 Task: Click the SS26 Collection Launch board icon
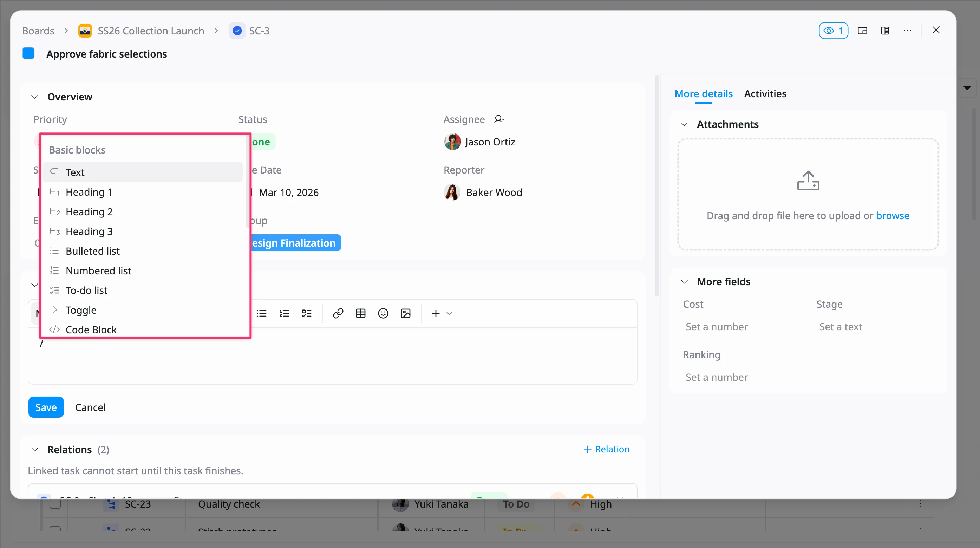point(85,31)
